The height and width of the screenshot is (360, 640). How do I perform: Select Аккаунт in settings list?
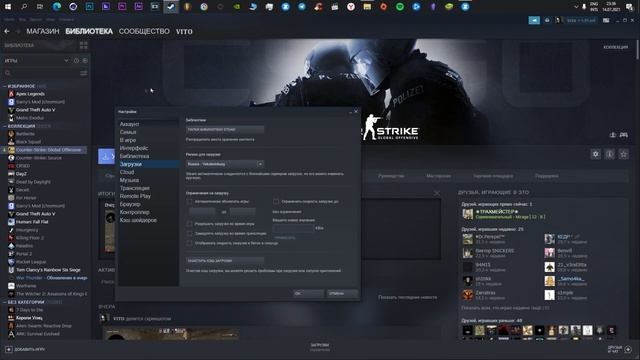(129, 124)
